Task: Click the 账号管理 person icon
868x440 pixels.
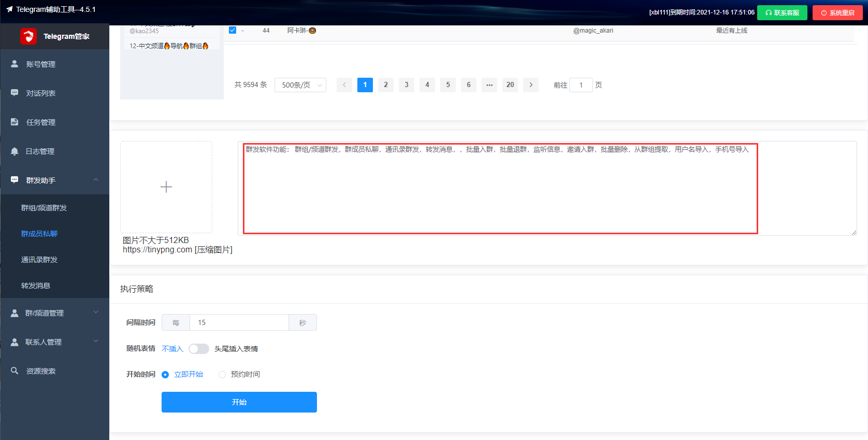Action: tap(15, 64)
